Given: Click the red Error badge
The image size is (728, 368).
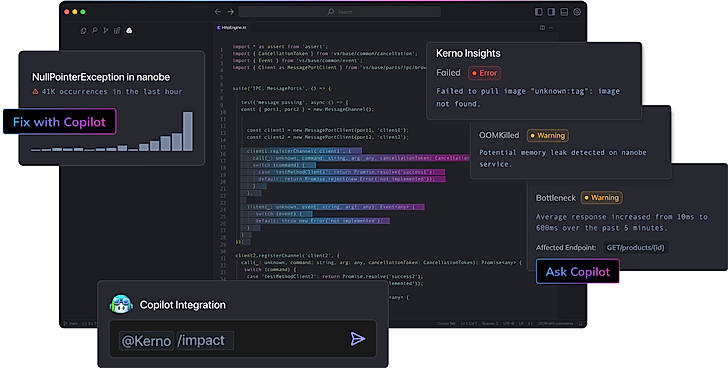Looking at the screenshot, I should [485, 73].
